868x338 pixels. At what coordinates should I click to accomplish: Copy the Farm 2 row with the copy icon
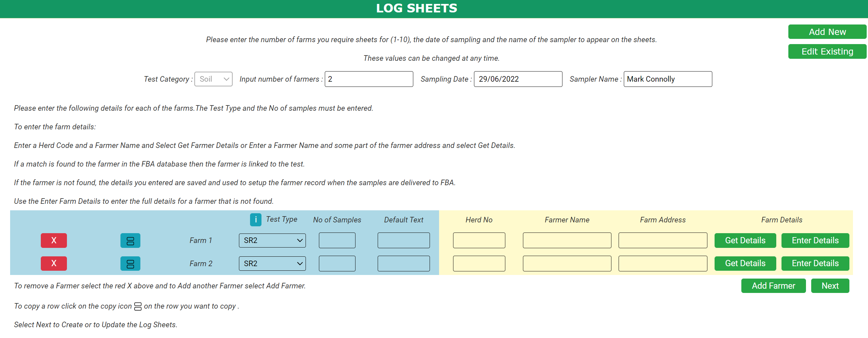tap(130, 263)
